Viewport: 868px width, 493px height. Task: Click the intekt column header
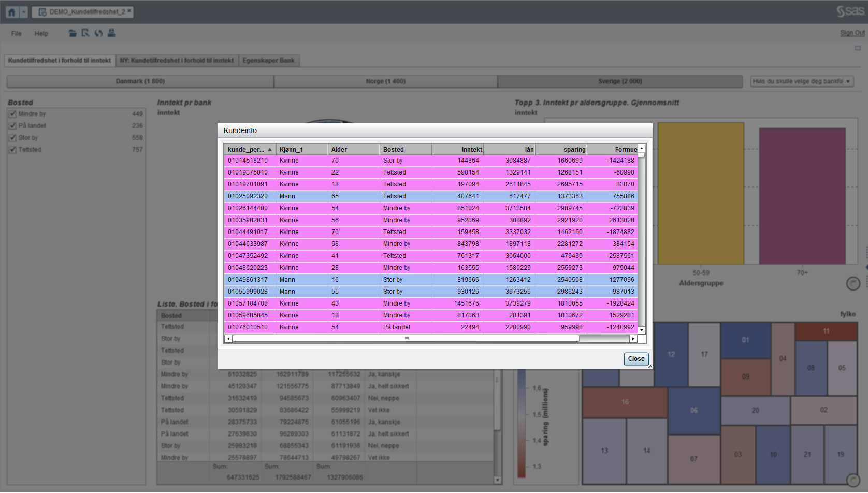pos(457,149)
